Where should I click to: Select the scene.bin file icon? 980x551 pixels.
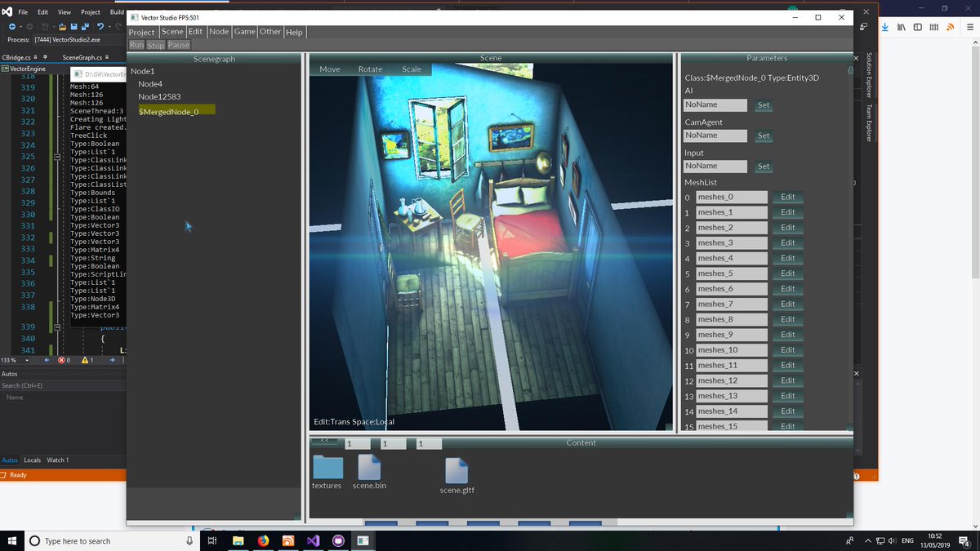click(x=369, y=467)
